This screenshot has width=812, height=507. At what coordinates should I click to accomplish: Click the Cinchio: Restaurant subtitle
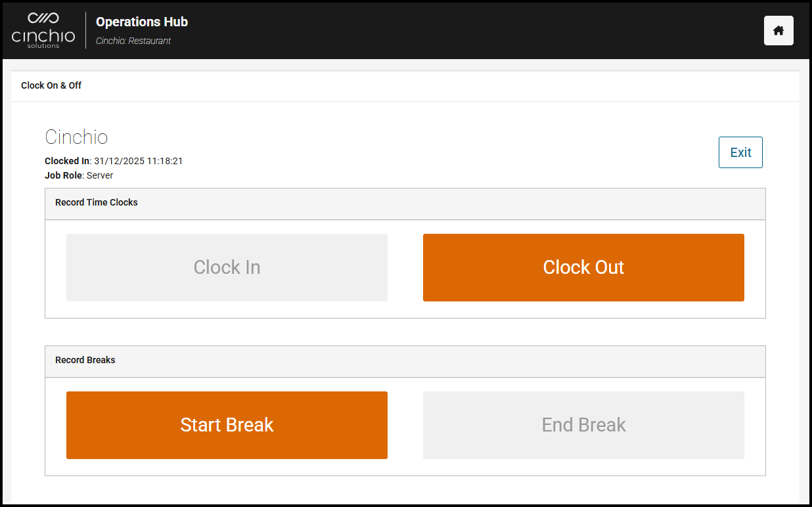pos(133,41)
